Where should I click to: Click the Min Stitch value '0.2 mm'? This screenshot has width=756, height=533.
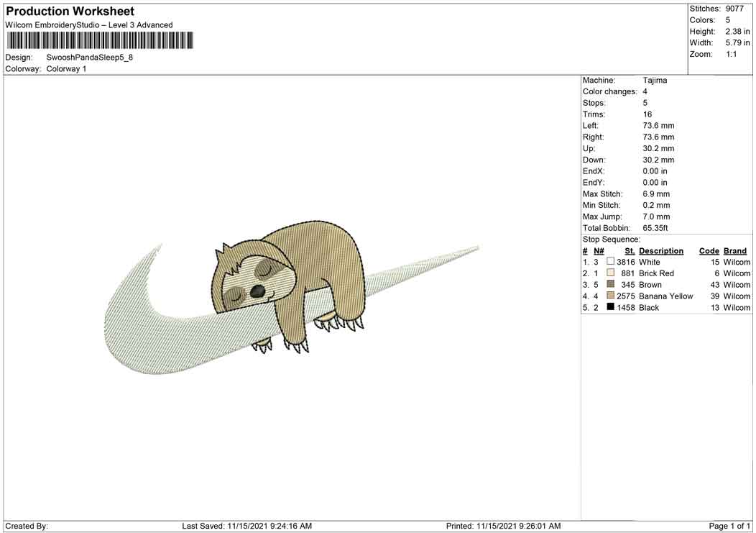click(x=656, y=205)
